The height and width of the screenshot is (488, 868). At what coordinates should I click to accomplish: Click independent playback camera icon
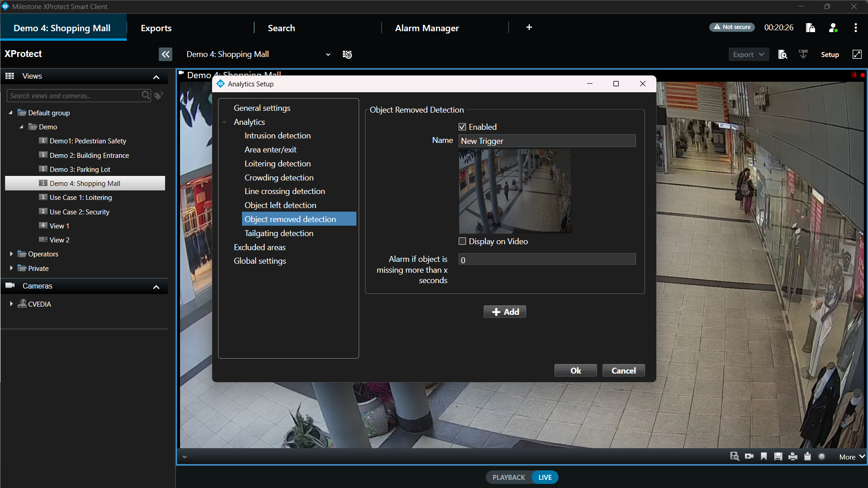point(749,456)
